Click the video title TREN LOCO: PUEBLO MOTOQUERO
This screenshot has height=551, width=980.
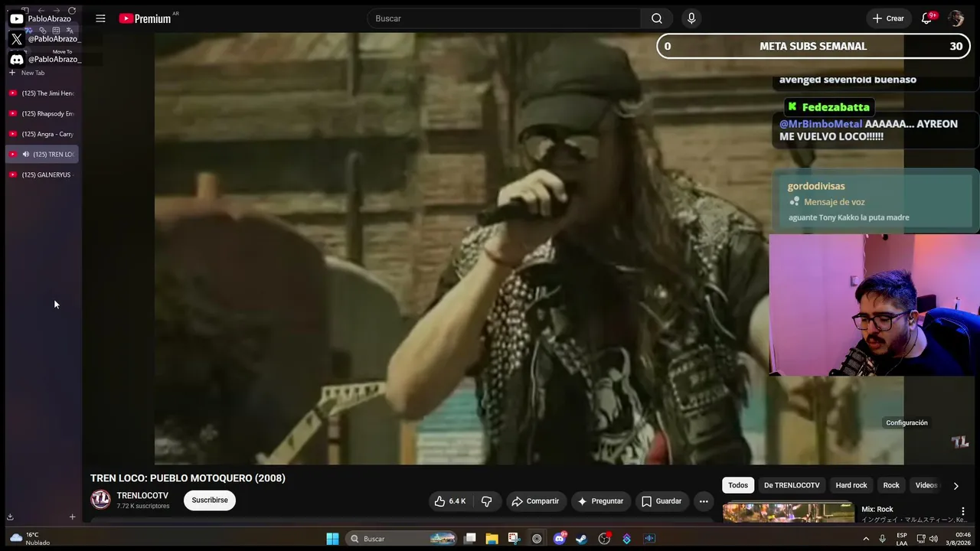[x=188, y=478]
